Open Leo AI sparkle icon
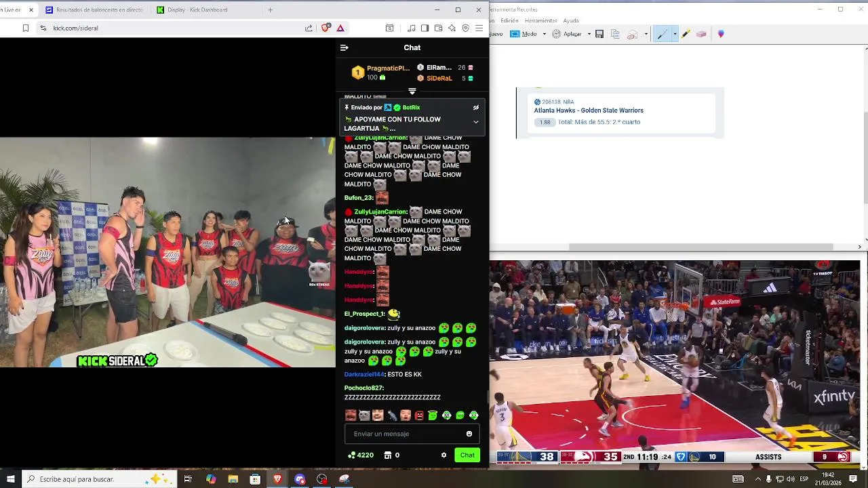The height and width of the screenshot is (488, 868). [452, 28]
